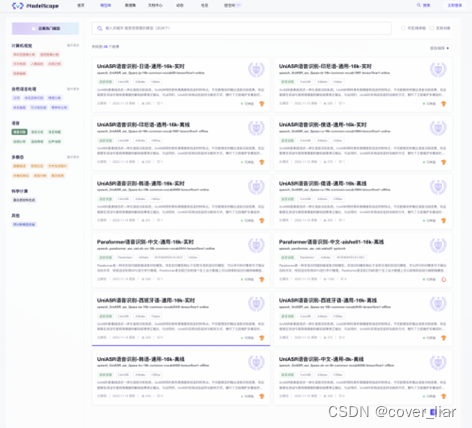Viewport: 472px width, 428px height.
Task: Click the emblem avatar on UniASR 印尼语-通用-16k-实时 card
Action: click(438, 69)
